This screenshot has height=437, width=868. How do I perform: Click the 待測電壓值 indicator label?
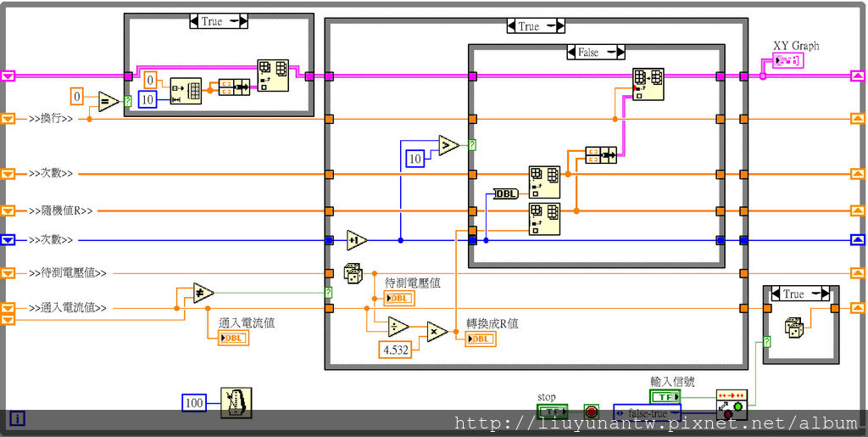(x=413, y=283)
